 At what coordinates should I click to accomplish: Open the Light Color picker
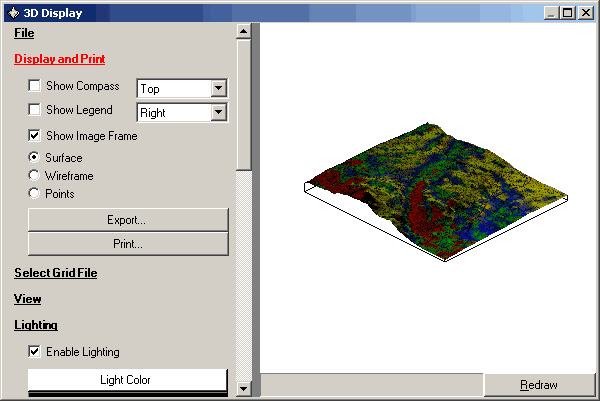point(128,380)
